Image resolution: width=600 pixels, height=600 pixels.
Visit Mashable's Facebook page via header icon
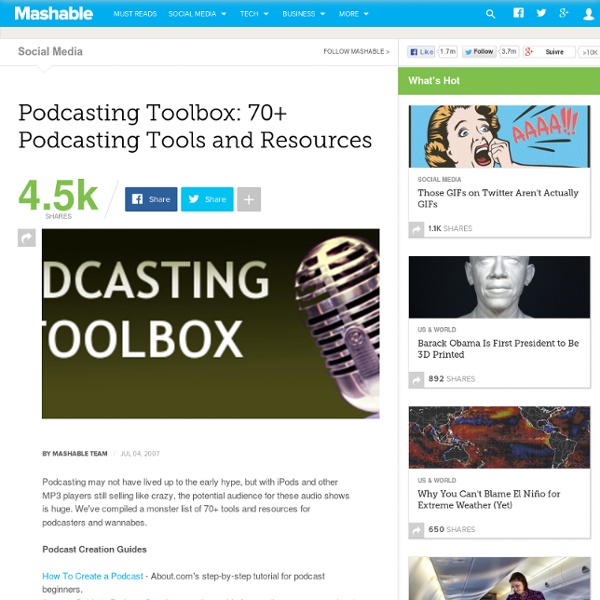(518, 13)
